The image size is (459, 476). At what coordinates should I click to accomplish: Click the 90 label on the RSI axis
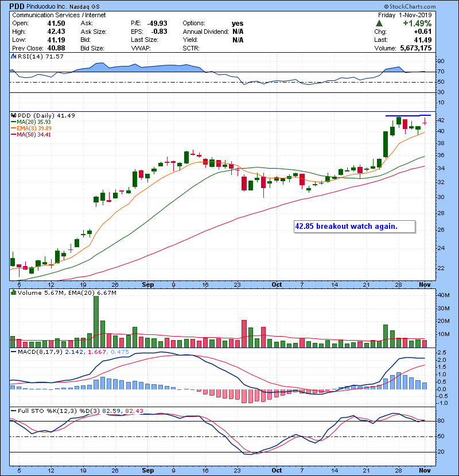(441, 61)
